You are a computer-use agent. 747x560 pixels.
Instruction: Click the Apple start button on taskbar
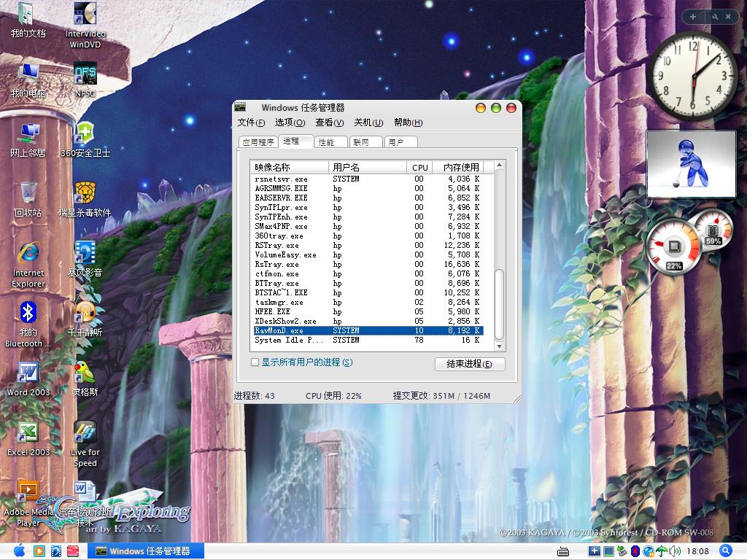pyautogui.click(x=20, y=551)
